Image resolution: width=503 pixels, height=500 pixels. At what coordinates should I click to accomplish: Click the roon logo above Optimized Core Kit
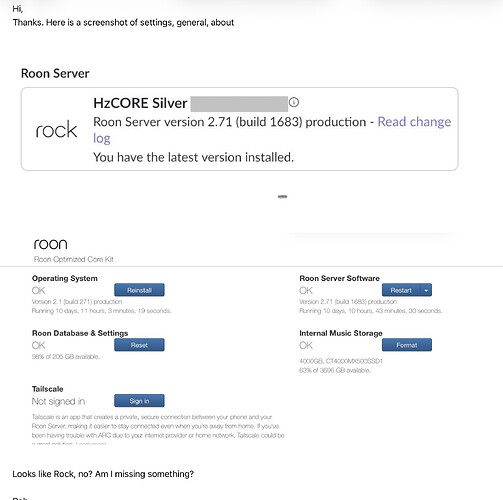[50, 244]
